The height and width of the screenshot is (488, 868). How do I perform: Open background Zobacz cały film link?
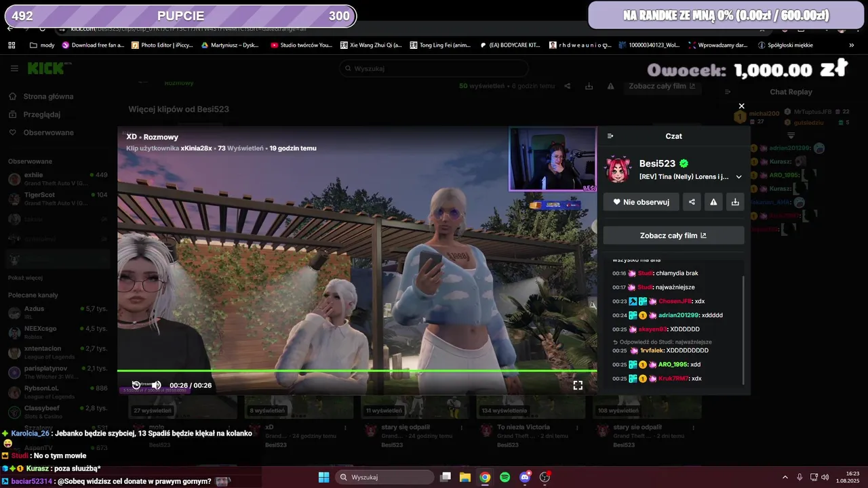point(662,86)
